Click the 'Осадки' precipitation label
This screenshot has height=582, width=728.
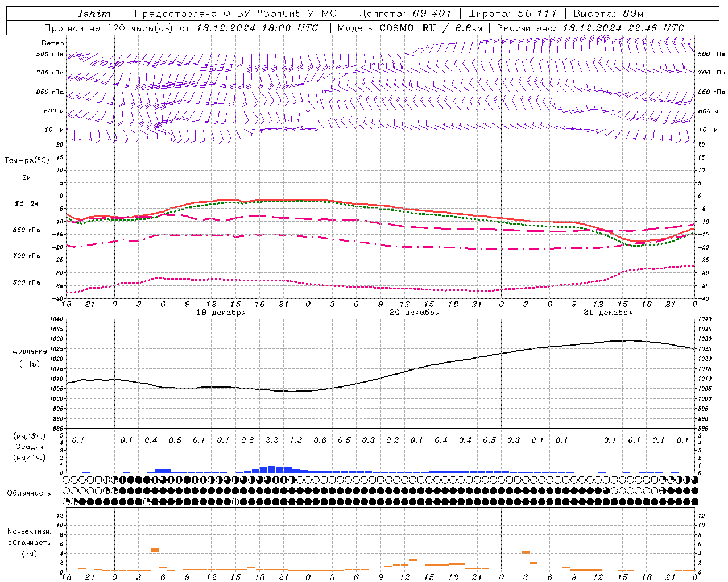click(30, 447)
